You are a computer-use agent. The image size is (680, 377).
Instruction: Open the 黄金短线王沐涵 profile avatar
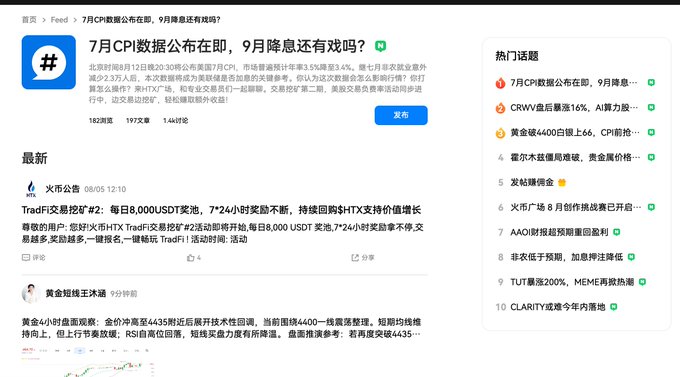(31, 294)
